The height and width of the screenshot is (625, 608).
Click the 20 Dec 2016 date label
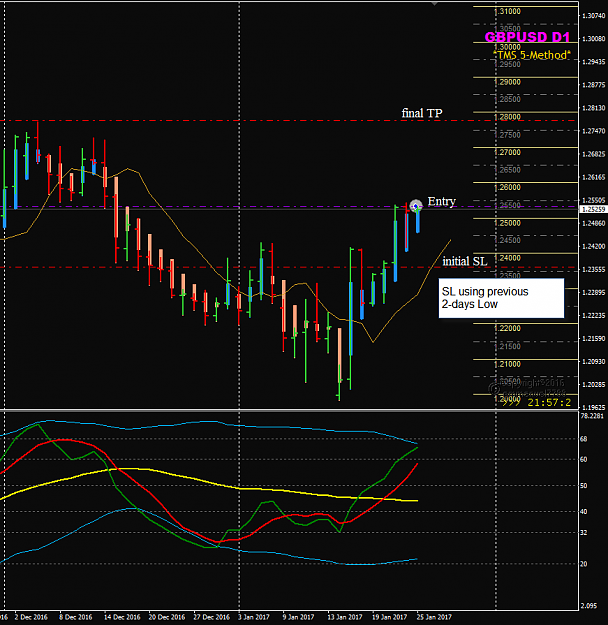(x=167, y=617)
